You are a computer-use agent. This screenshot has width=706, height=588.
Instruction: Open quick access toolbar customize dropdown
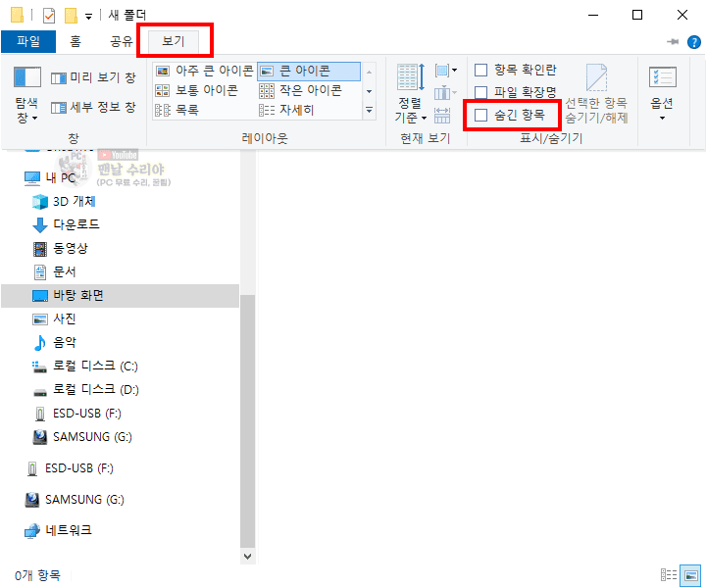88,17
